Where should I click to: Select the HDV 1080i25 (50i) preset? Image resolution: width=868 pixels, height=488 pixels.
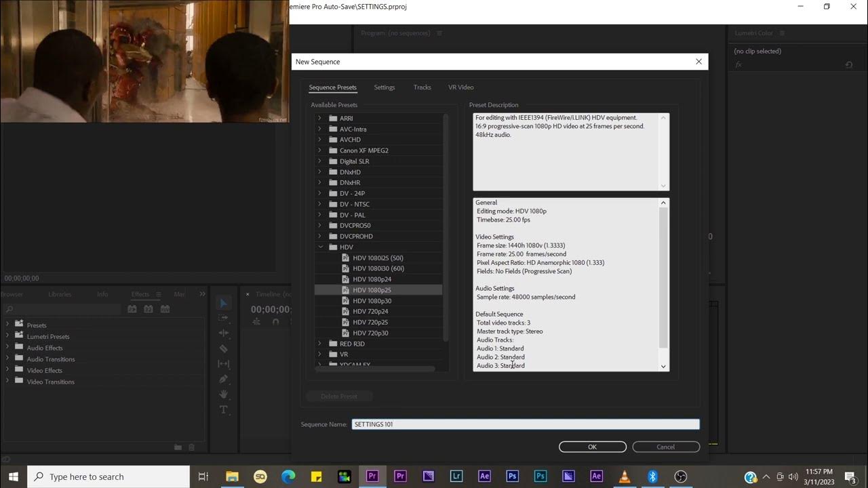click(378, 258)
